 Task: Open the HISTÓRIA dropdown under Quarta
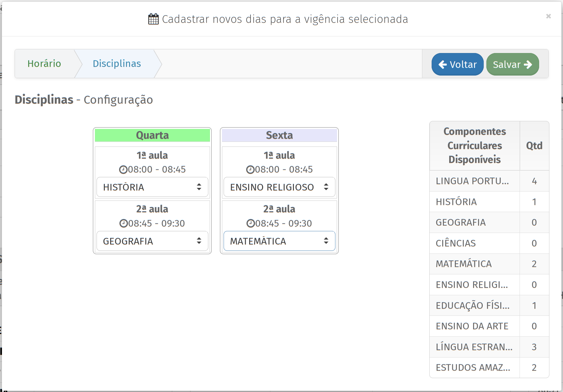[152, 187]
